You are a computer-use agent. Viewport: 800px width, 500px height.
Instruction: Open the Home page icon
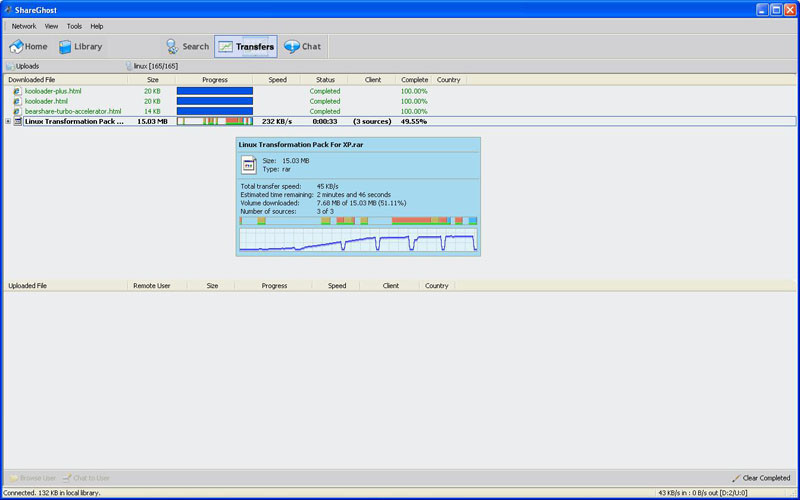17,46
